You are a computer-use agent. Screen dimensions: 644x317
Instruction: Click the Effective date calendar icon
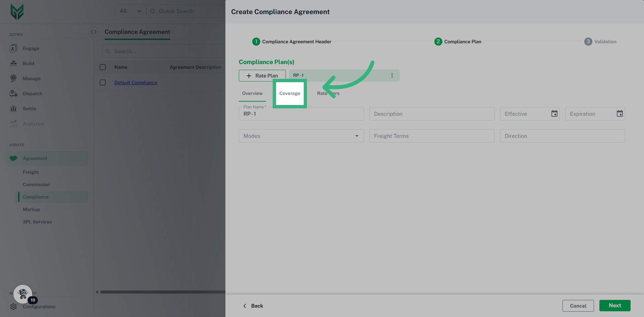coord(554,114)
